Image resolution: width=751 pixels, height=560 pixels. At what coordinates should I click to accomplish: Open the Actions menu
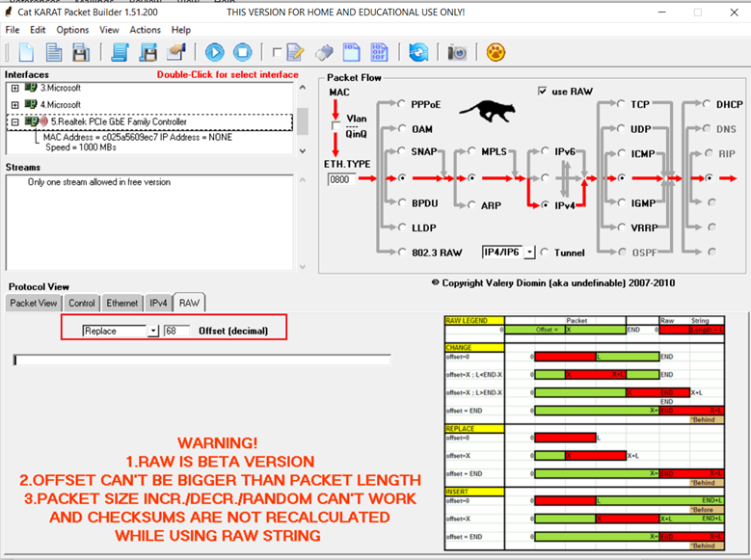145,30
